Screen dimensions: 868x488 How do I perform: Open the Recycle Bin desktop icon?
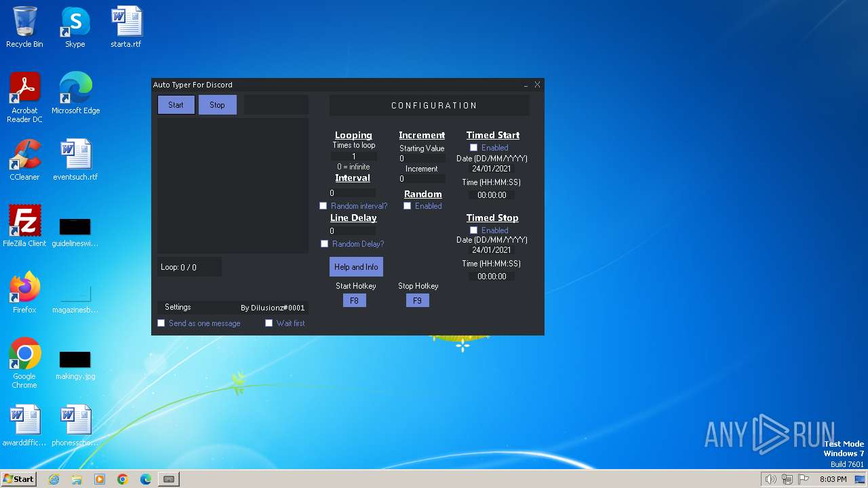[x=24, y=27]
